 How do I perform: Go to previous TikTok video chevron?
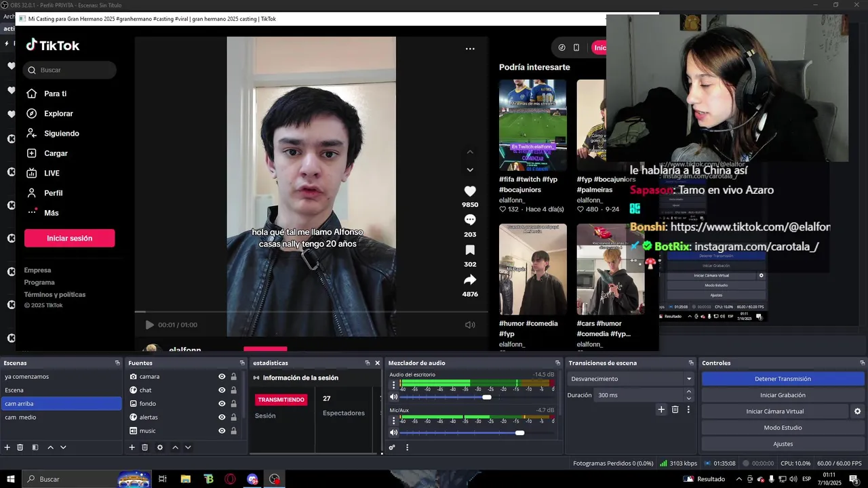(x=470, y=152)
